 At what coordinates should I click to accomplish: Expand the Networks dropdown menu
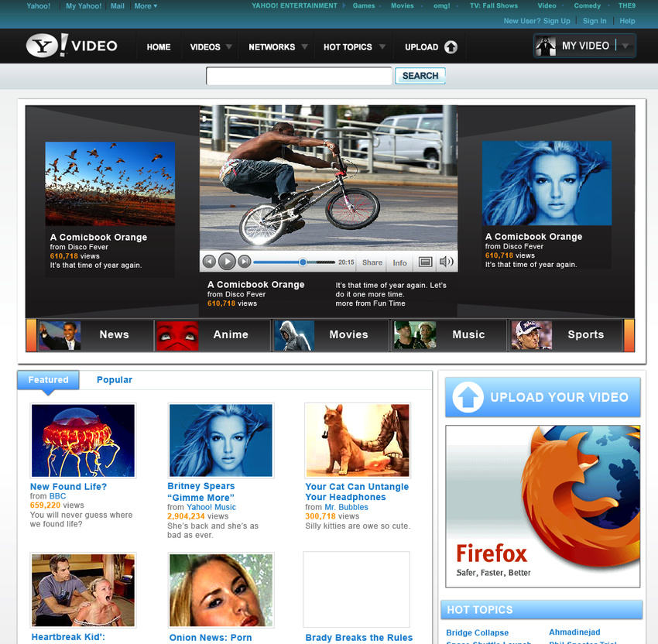tap(305, 46)
